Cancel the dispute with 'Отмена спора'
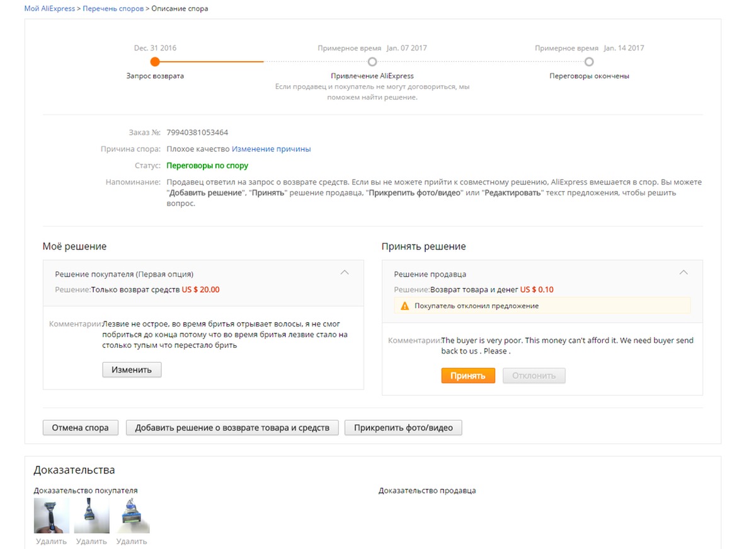This screenshot has height=549, width=756. 80,427
